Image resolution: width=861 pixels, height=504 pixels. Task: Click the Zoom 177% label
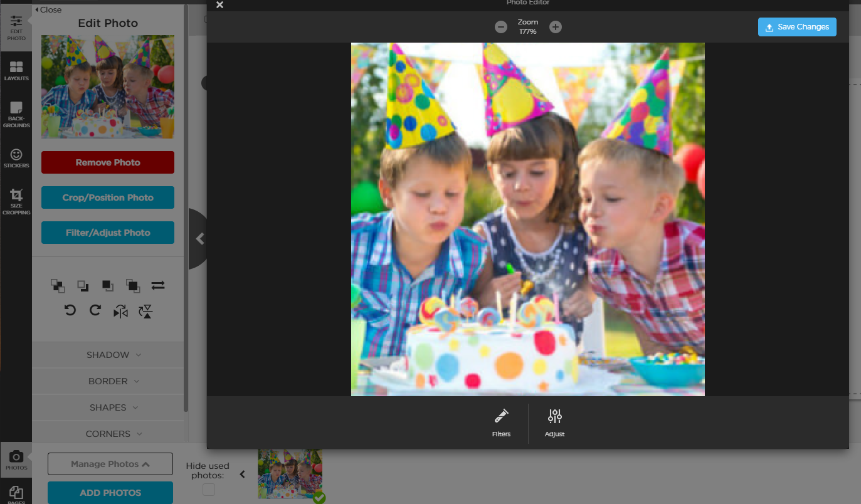point(528,26)
